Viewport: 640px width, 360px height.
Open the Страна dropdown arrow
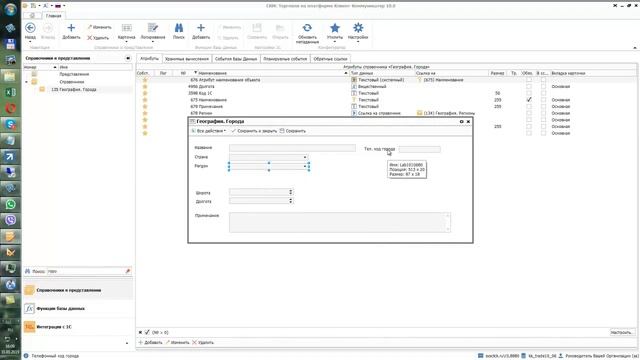tap(304, 157)
